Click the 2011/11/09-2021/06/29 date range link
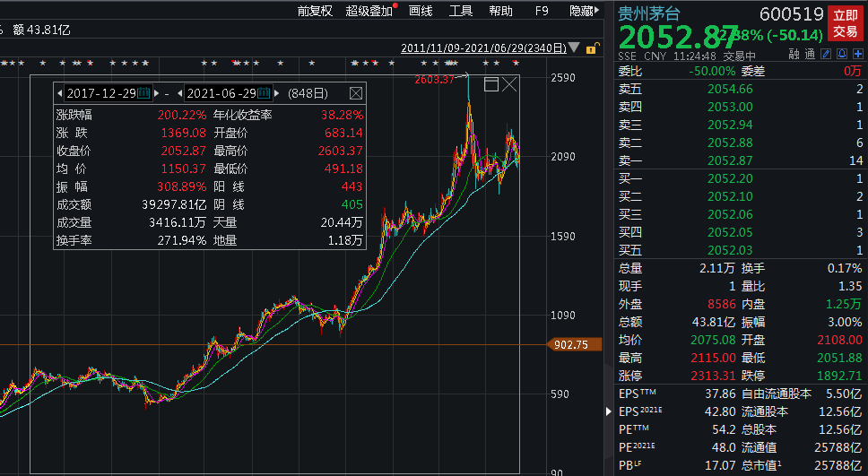Viewport: 868px width, 476px height. coord(483,48)
